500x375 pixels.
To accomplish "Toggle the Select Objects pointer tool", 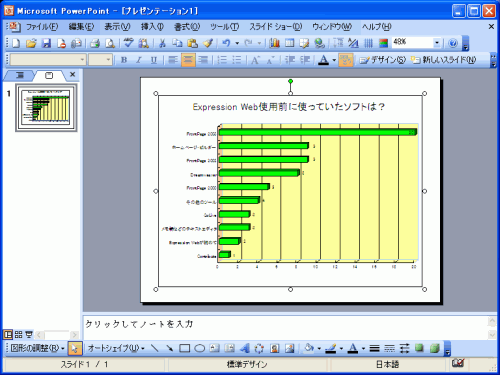I will pos(75,348).
